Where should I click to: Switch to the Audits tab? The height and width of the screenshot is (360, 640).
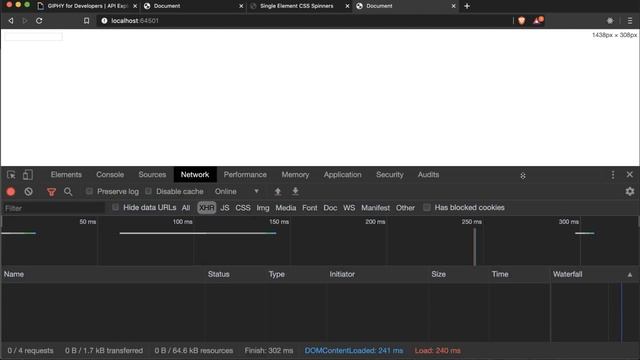[x=428, y=175]
